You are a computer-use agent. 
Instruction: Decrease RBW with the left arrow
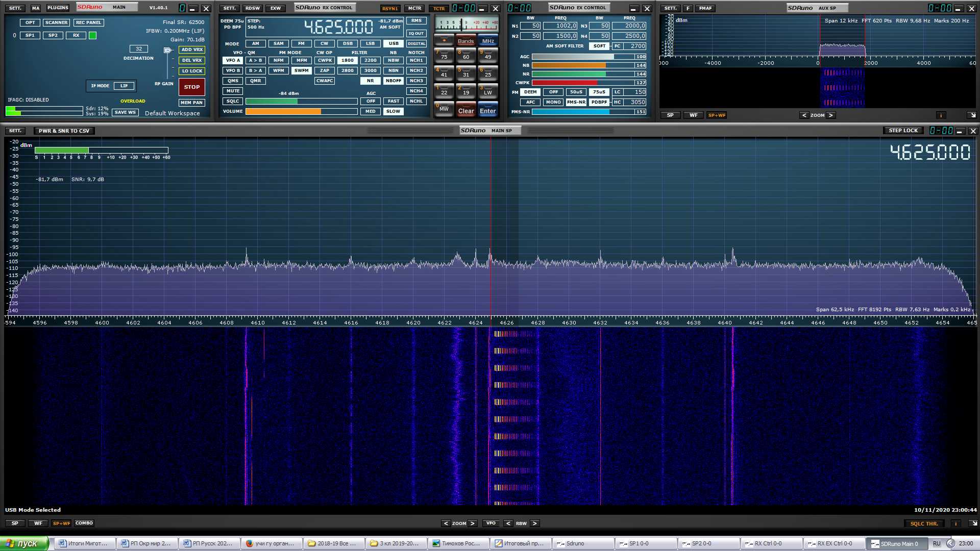pyautogui.click(x=508, y=523)
